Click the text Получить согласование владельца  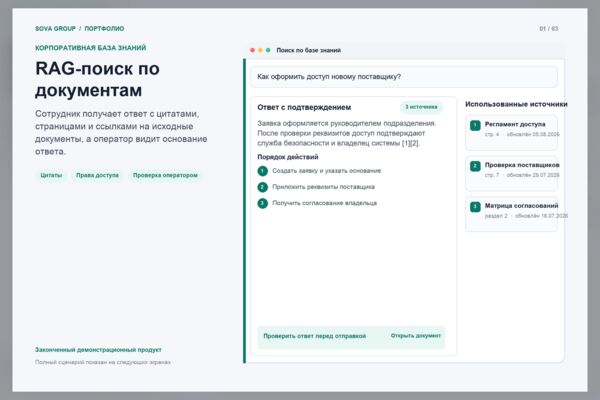(324, 203)
